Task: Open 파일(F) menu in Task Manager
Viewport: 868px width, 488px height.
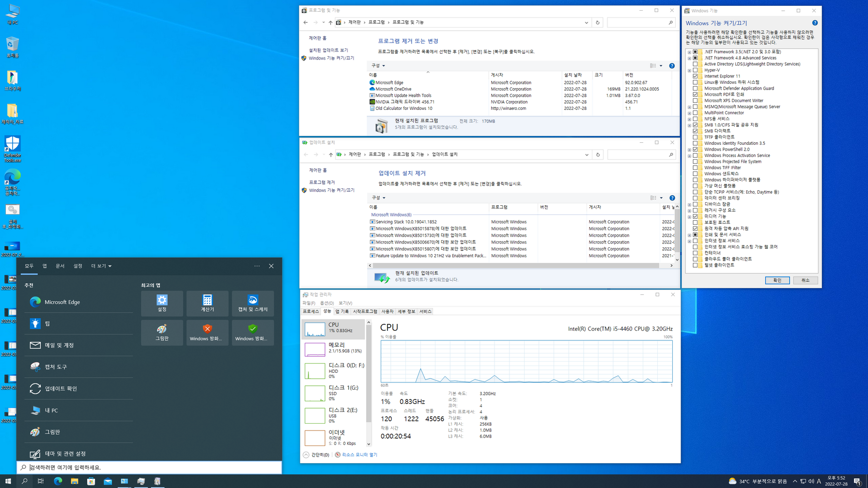Action: tap(309, 304)
